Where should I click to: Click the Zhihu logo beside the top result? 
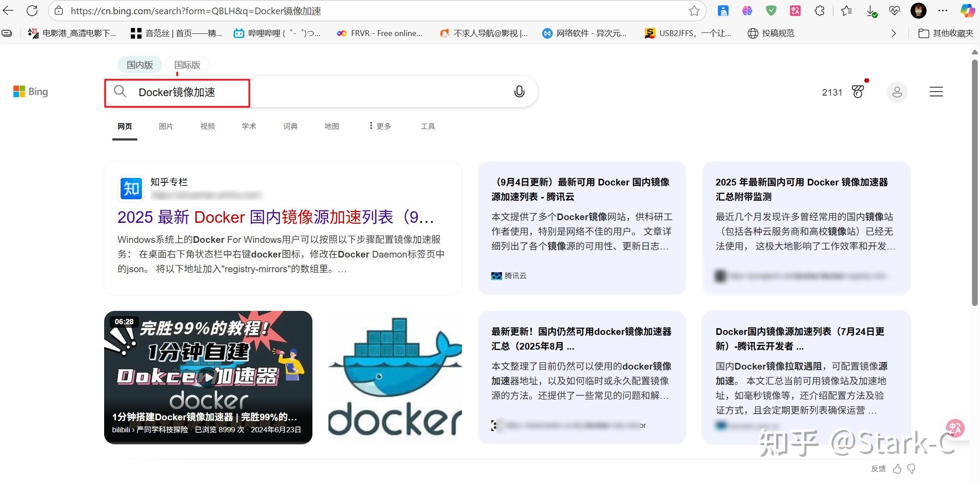131,188
